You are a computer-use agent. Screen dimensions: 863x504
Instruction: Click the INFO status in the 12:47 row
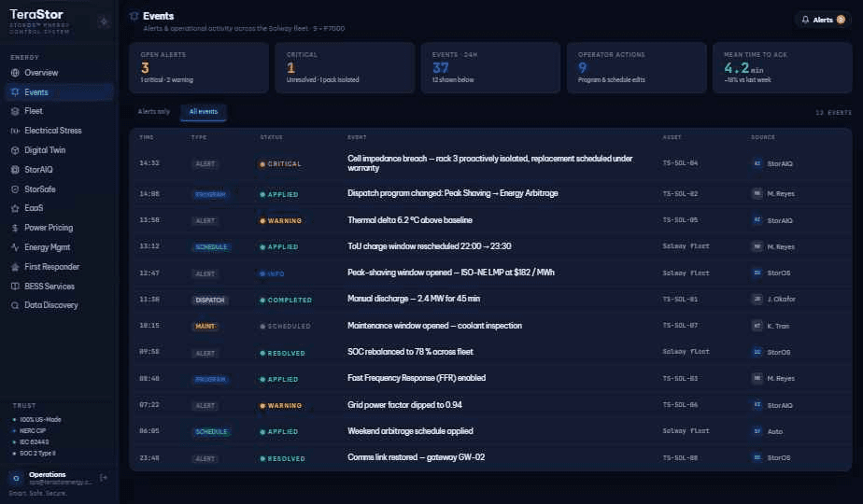pyautogui.click(x=272, y=273)
